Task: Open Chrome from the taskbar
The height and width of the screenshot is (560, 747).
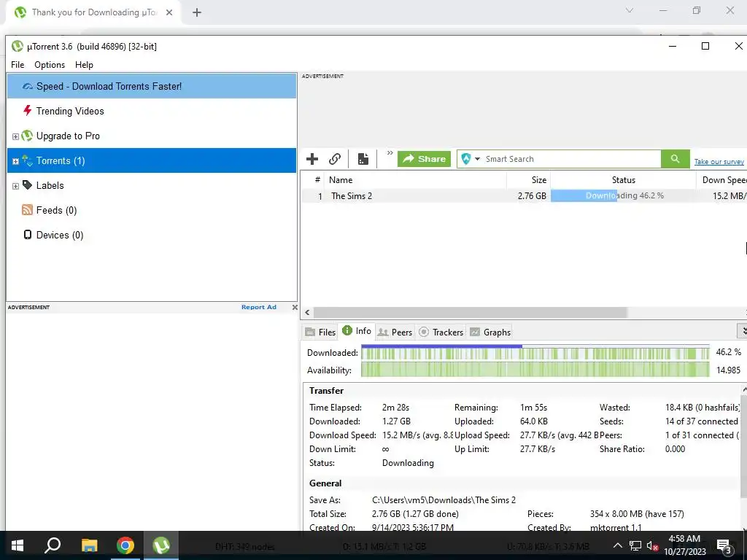Action: pyautogui.click(x=125, y=545)
